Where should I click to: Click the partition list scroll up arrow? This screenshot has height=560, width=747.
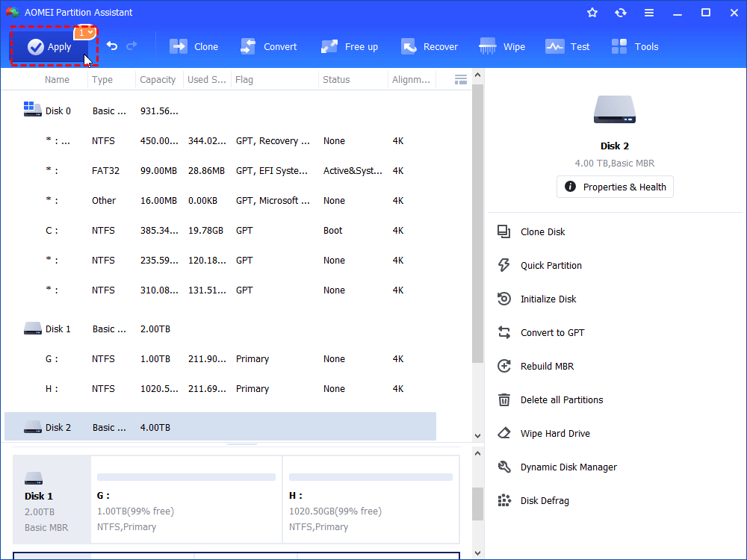click(478, 75)
